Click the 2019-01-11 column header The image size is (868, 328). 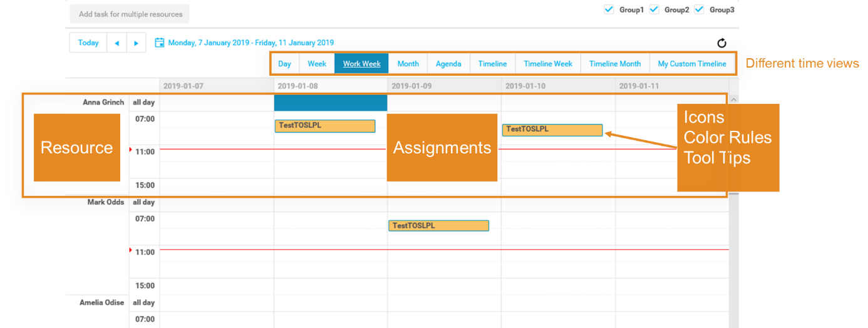click(672, 86)
